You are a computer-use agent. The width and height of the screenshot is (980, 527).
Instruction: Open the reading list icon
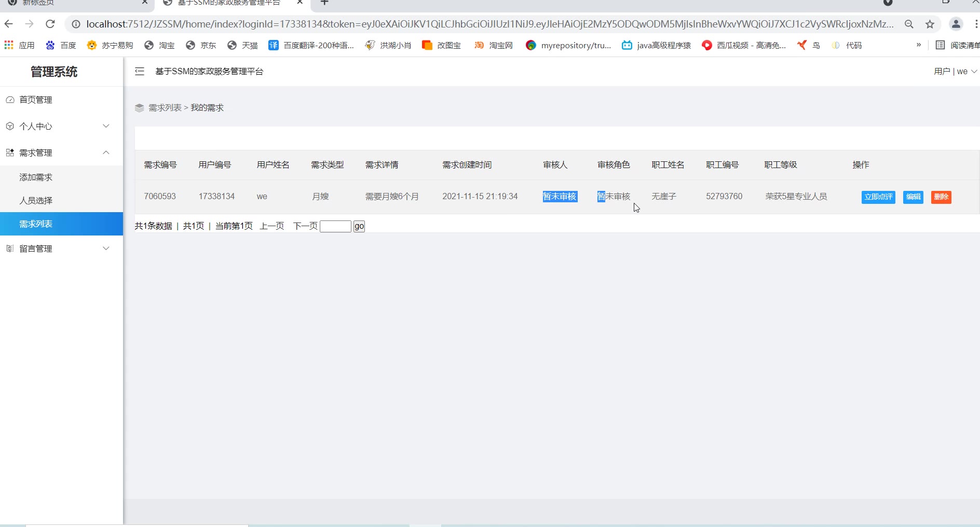click(940, 45)
